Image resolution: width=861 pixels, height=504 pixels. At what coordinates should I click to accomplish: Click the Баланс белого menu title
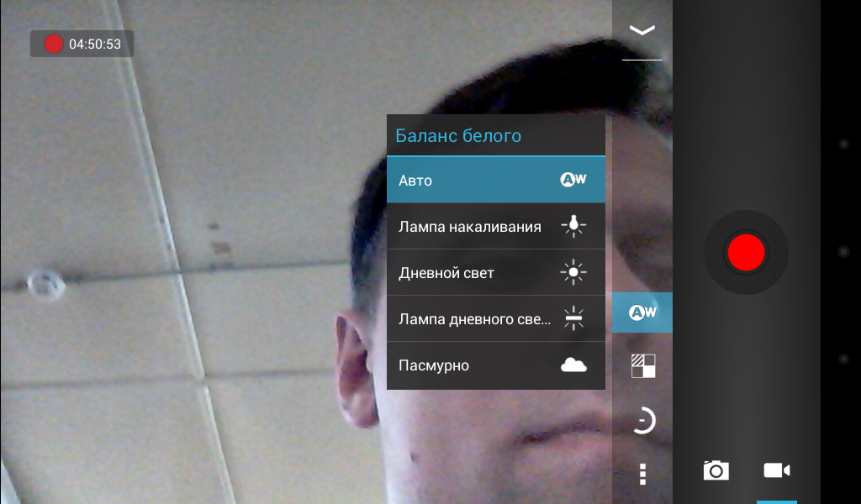(458, 135)
